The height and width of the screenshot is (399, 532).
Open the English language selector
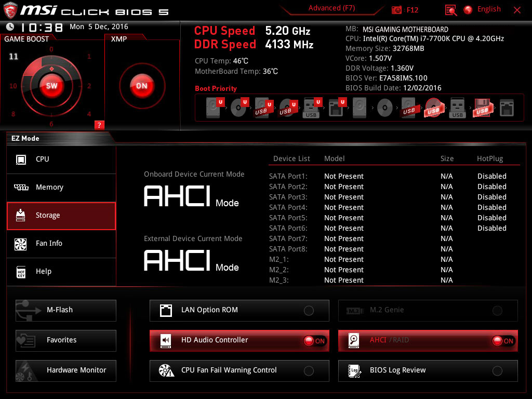point(489,9)
